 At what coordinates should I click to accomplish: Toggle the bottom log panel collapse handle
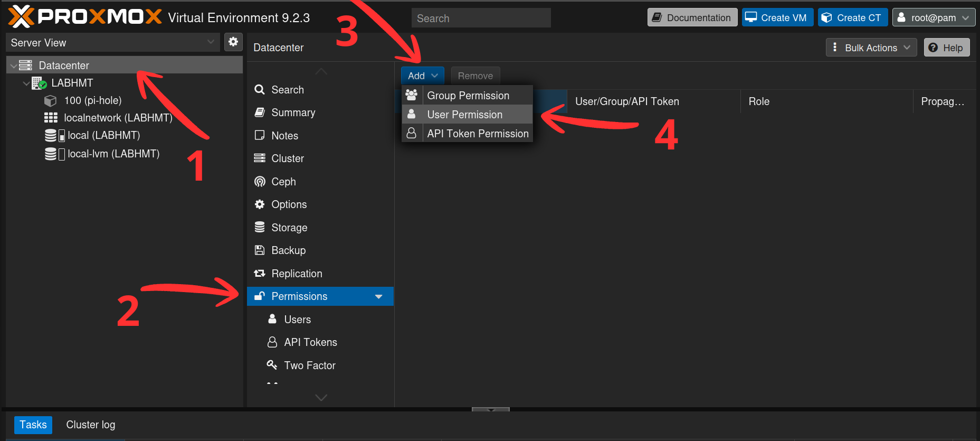coord(491,409)
